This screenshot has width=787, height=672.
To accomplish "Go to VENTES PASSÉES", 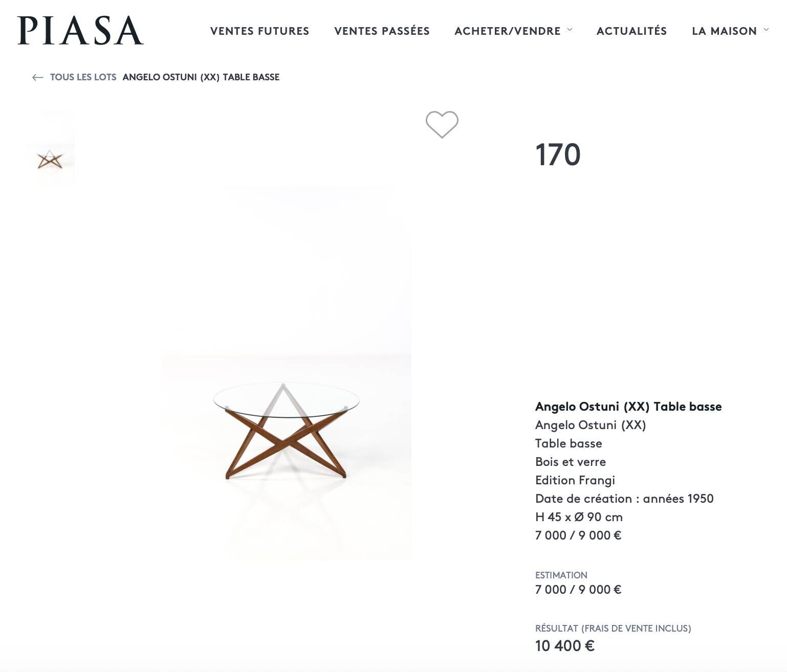I will click(x=382, y=31).
